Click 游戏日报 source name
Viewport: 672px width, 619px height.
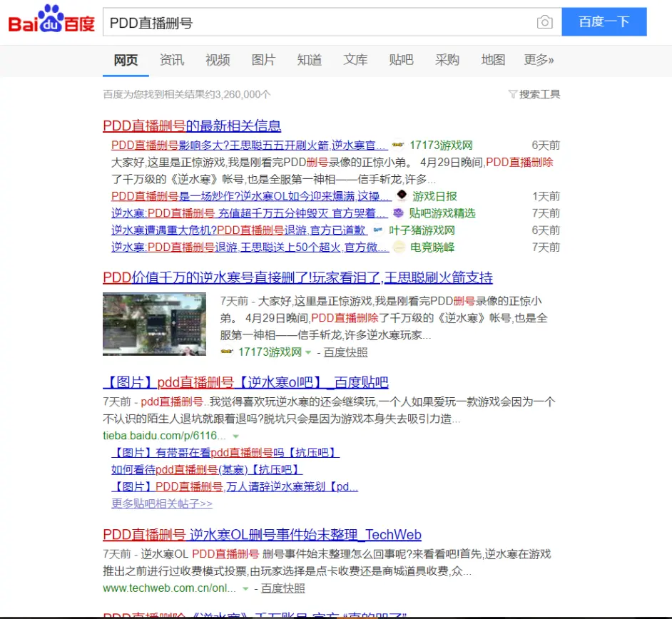pos(434,196)
